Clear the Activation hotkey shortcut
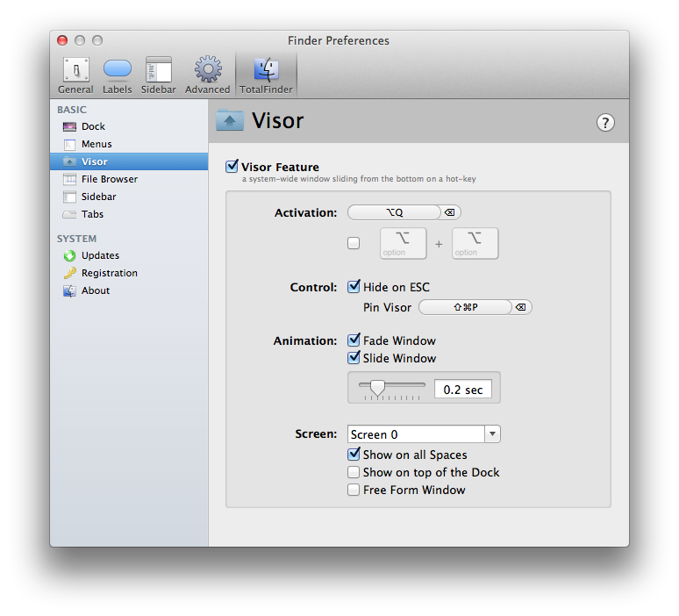The height and width of the screenshot is (616, 679). 450,212
